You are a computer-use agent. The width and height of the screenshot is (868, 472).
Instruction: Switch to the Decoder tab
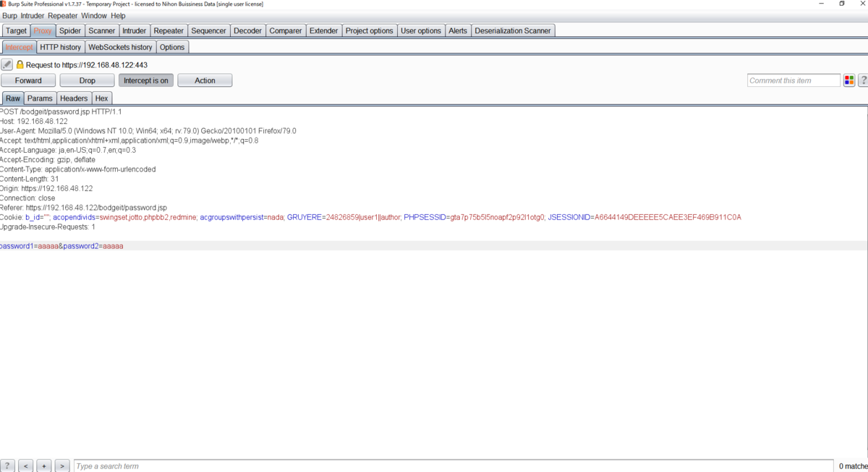tap(247, 30)
